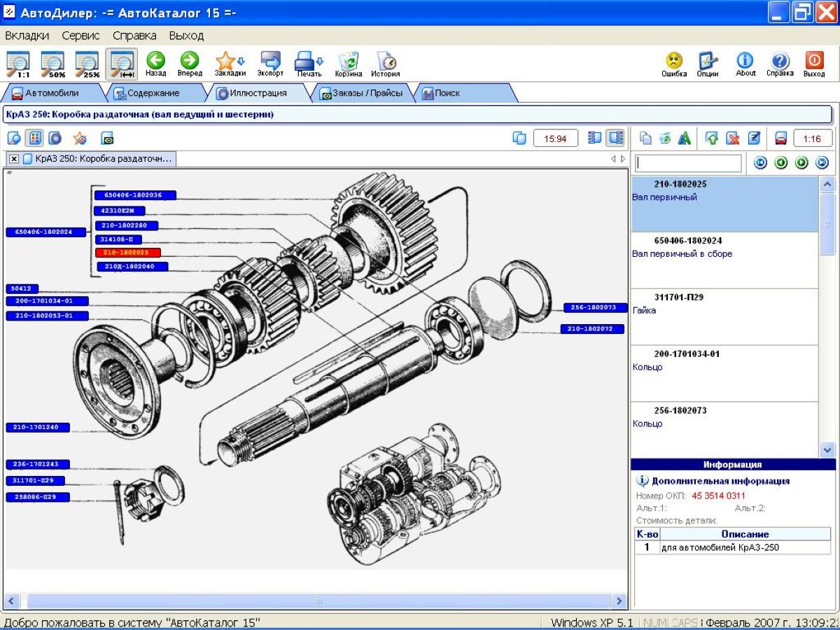Click the star bookmark icon above illustration

point(80,138)
